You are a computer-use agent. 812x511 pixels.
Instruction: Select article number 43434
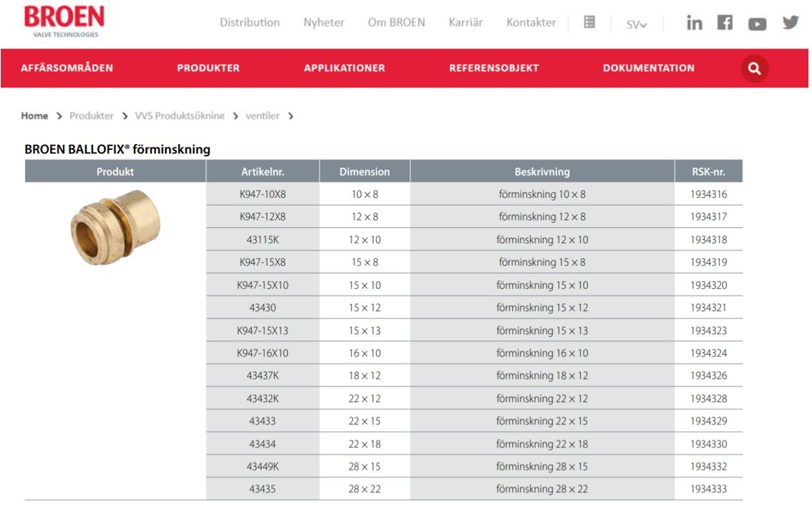pyautogui.click(x=263, y=444)
